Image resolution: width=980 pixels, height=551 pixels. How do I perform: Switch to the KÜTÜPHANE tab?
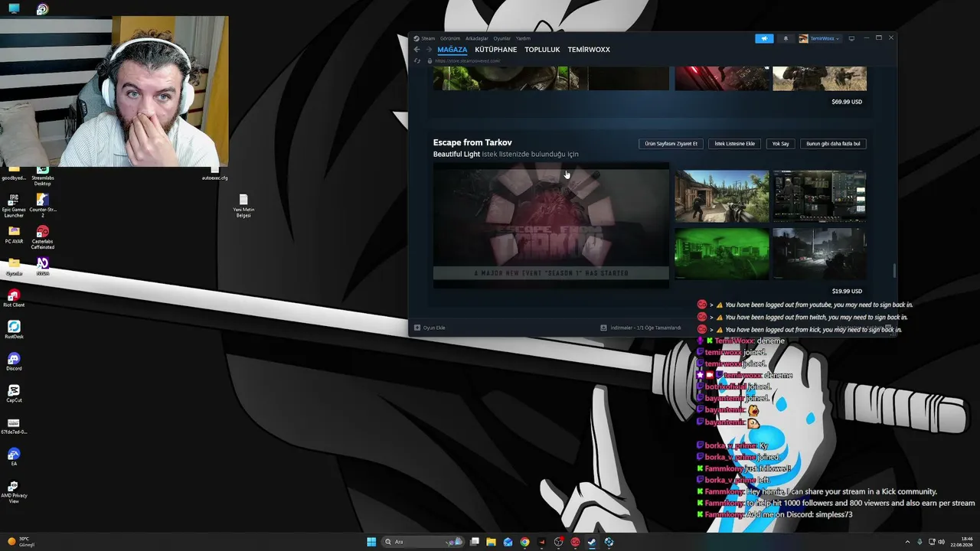[496, 50]
